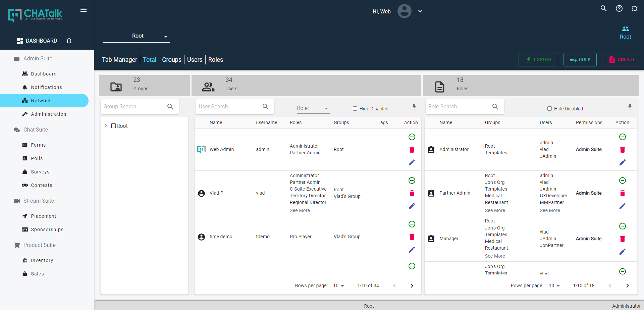Tick the Root group checkbox

[114, 126]
